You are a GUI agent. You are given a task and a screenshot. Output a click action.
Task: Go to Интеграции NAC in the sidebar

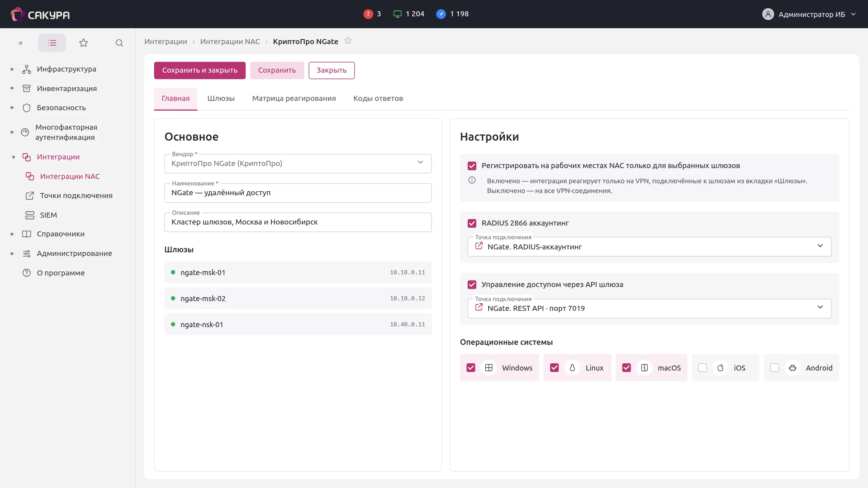tap(70, 176)
